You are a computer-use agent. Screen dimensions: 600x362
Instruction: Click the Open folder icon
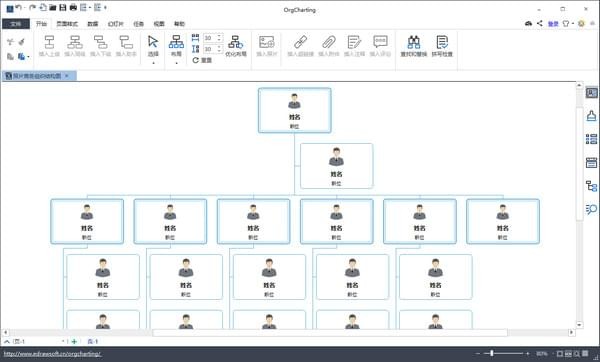point(53,7)
